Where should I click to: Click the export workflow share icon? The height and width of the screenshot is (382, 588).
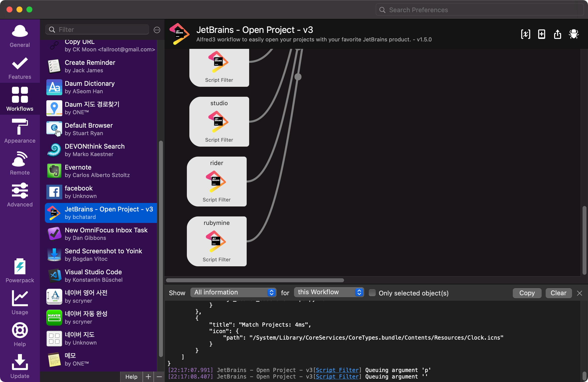(x=558, y=34)
